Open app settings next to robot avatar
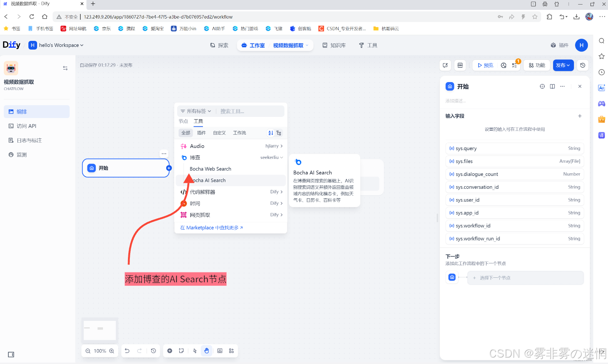The image size is (608, 364). tap(65, 68)
